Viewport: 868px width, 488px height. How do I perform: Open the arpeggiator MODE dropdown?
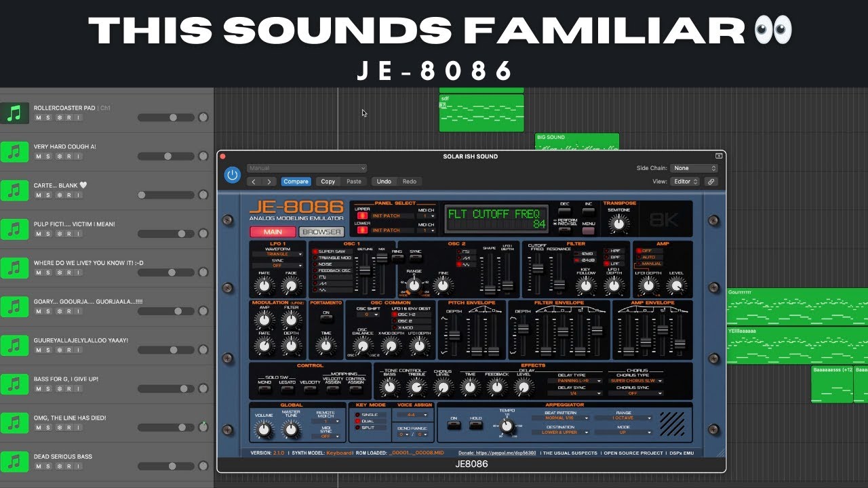pos(623,432)
